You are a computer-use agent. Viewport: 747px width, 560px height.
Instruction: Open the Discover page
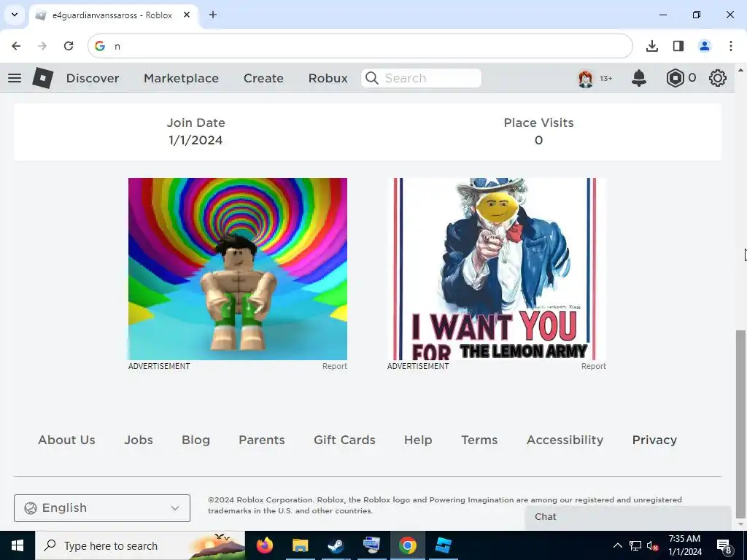click(93, 78)
